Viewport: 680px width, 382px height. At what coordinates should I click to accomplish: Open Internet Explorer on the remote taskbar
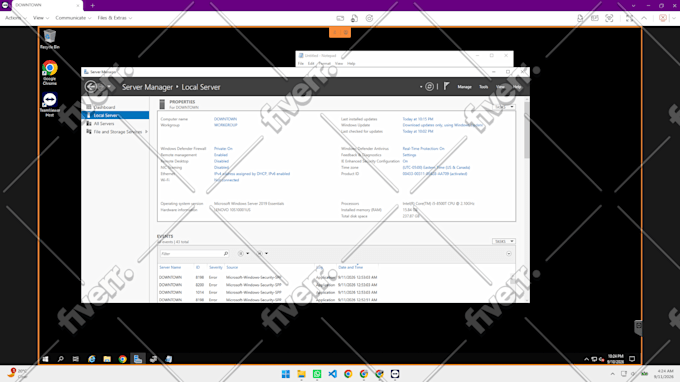(92, 359)
